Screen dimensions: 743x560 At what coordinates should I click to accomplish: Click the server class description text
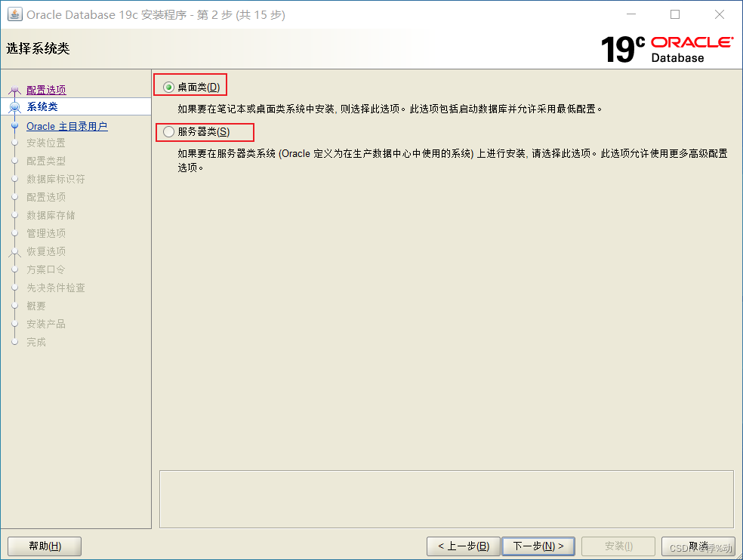point(452,160)
